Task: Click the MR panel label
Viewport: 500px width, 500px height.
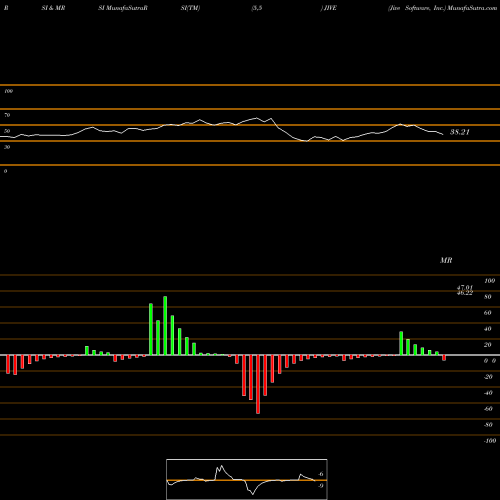Action: point(446,260)
